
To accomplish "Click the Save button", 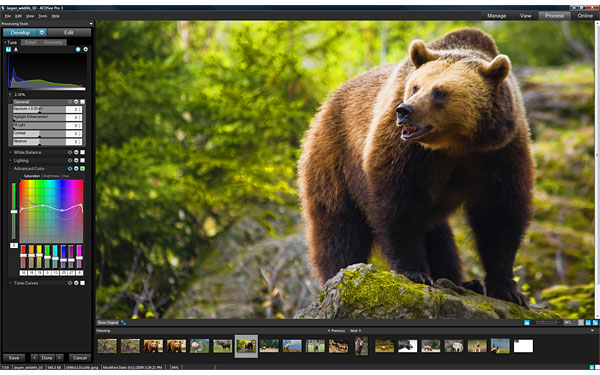I will pyautogui.click(x=14, y=358).
